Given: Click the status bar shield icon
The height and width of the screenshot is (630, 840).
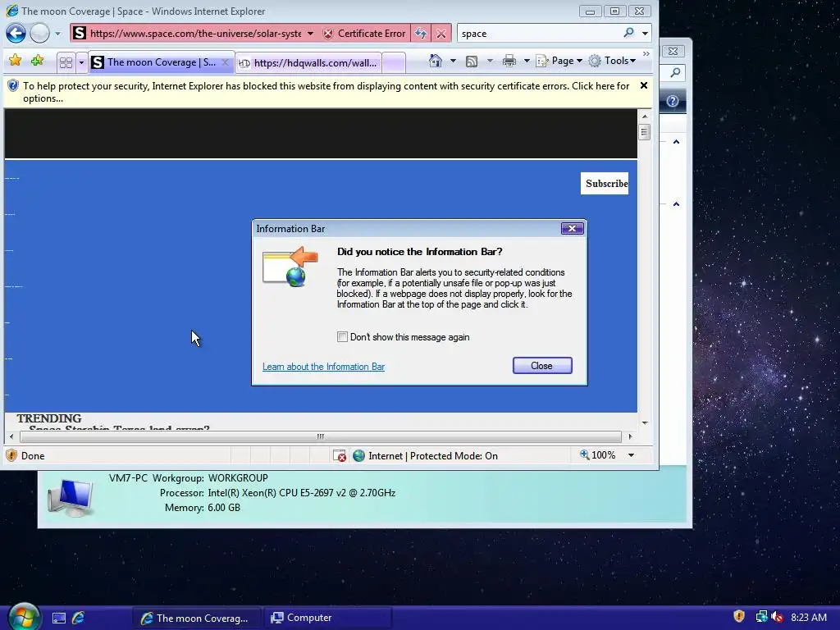Looking at the screenshot, I should [x=11, y=455].
